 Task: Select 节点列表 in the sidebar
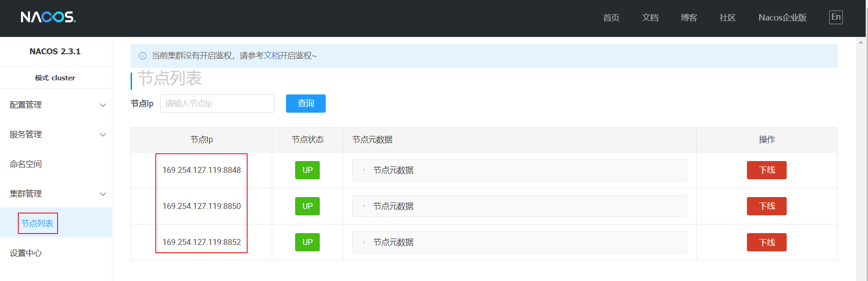tap(37, 224)
